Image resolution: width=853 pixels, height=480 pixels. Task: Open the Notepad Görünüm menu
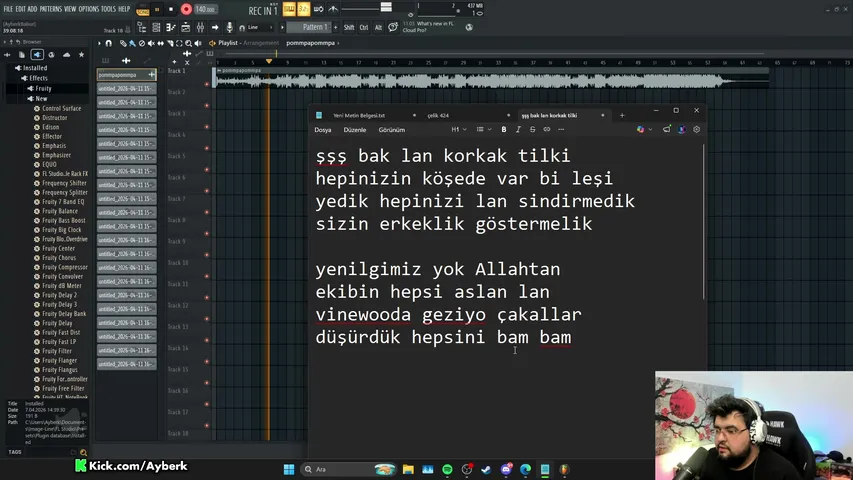[392, 130]
